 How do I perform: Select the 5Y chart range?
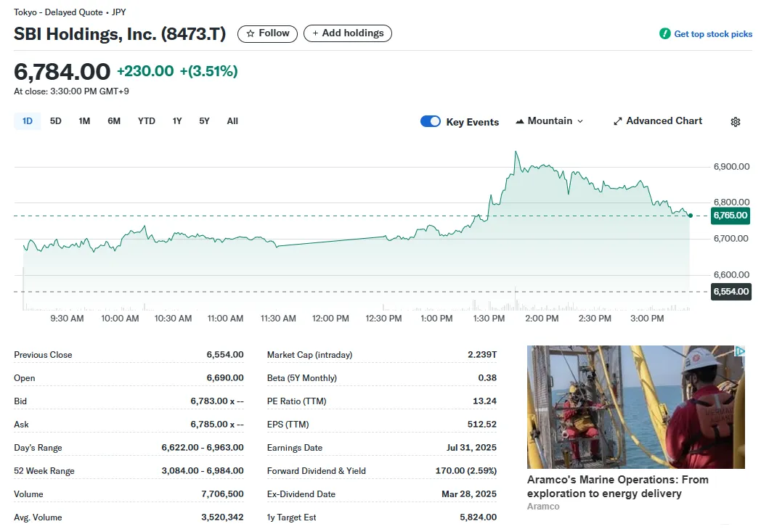pyautogui.click(x=204, y=121)
